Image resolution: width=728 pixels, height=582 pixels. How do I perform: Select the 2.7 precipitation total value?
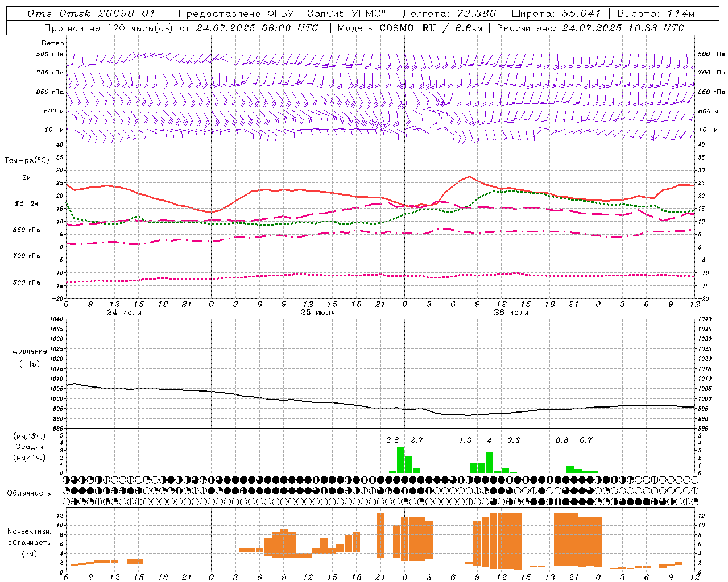tap(417, 440)
